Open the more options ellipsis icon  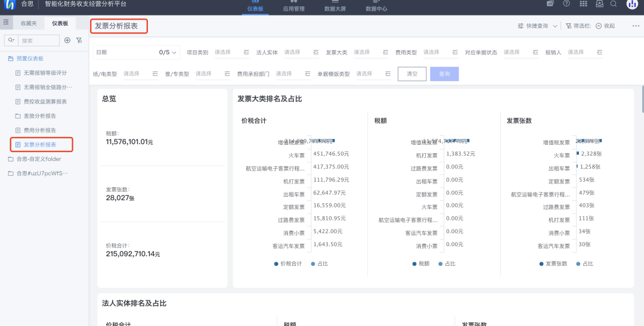point(636,26)
